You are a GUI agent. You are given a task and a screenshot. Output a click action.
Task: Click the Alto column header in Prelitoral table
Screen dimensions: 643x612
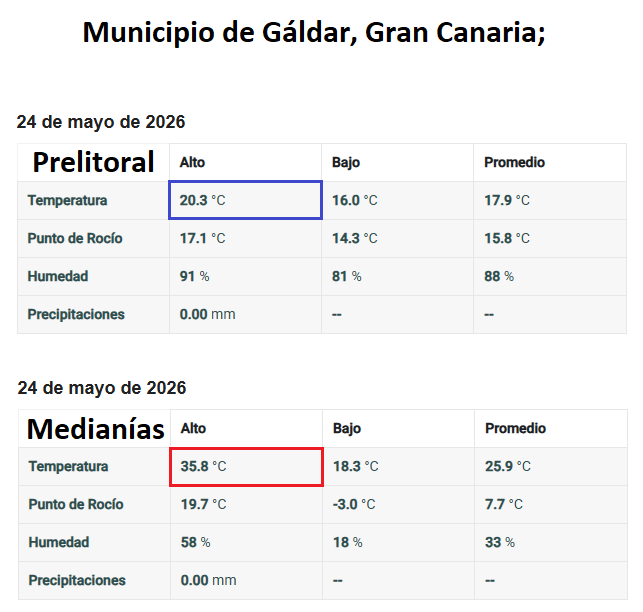click(192, 162)
